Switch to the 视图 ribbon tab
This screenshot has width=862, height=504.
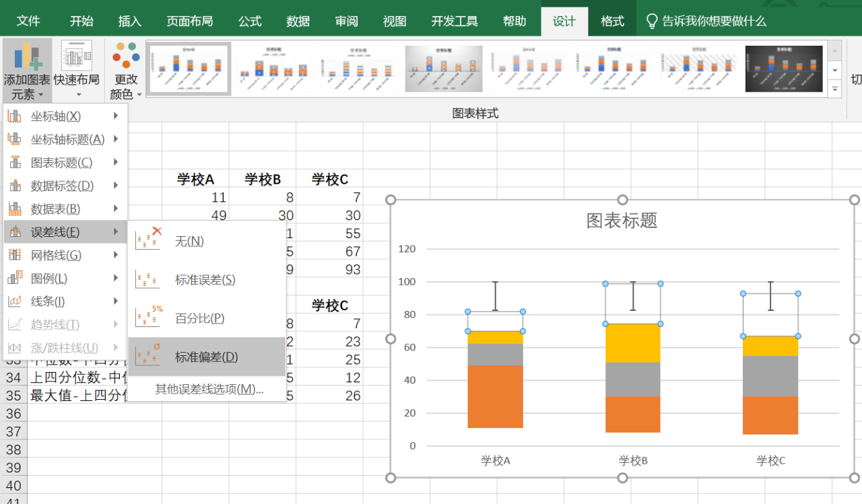click(x=395, y=21)
